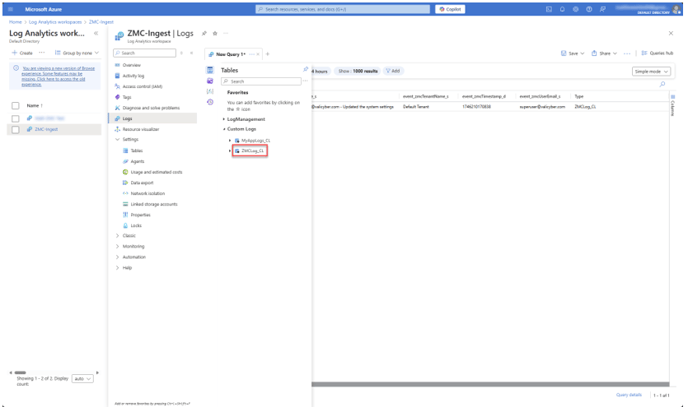Check the blurred workspace row checkbox
688x407 pixels.
click(x=15, y=118)
